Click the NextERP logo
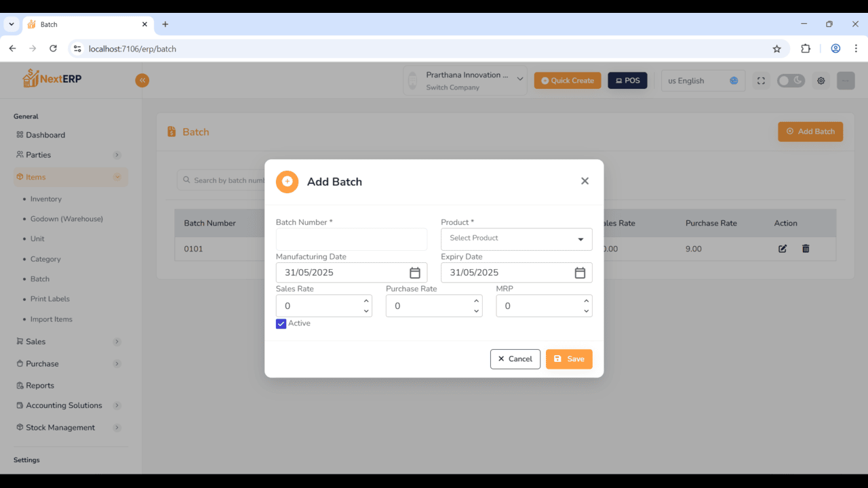The height and width of the screenshot is (488, 868). point(52,79)
